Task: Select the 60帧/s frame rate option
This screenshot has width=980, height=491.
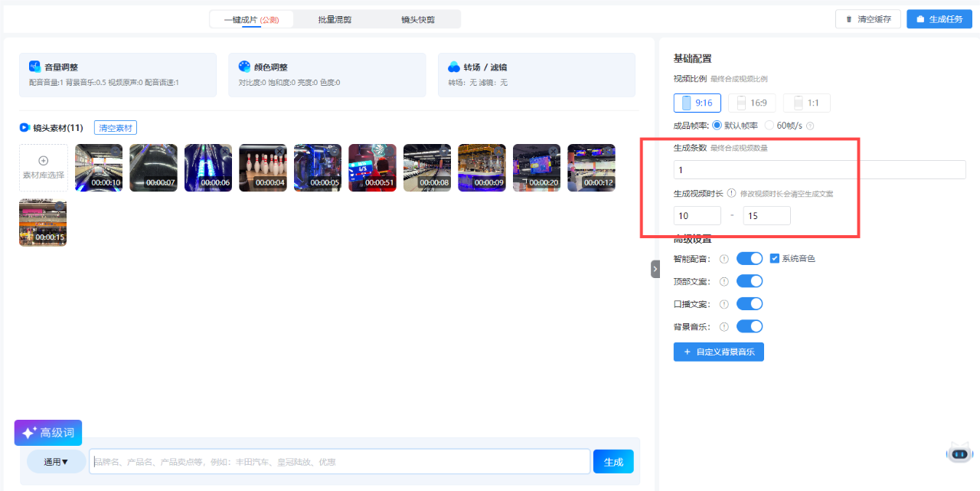Action: coord(769,126)
